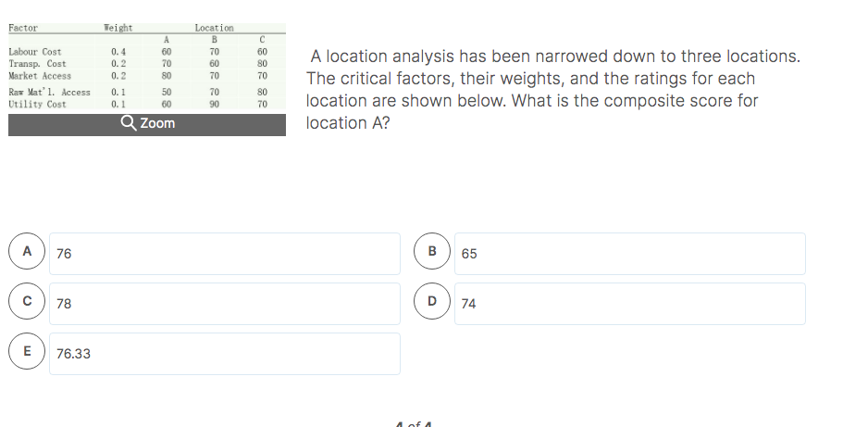Click the magnifying glass Zoom icon

tap(128, 123)
